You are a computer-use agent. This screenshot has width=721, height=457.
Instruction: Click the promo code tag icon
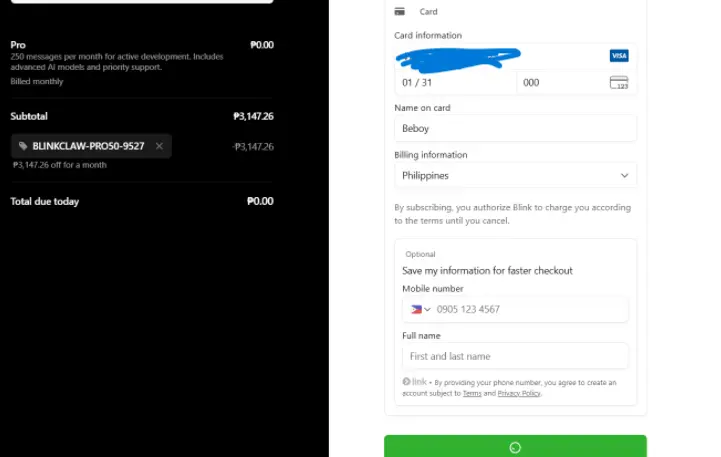pyautogui.click(x=23, y=146)
